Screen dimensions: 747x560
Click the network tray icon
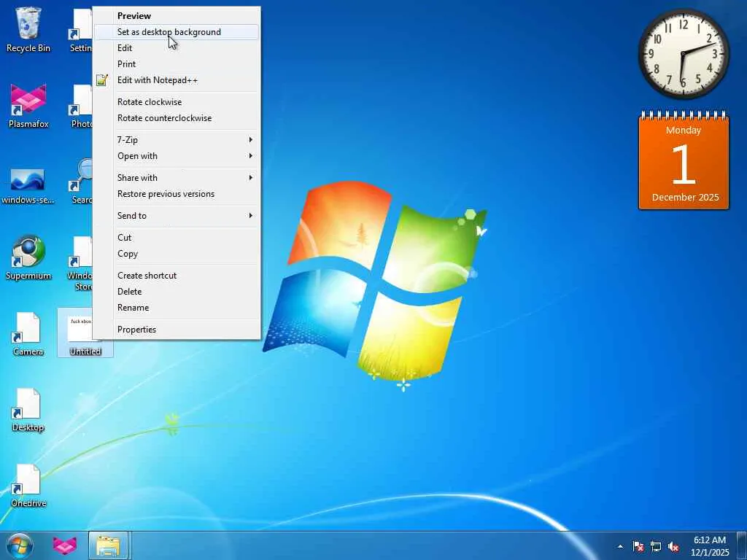[656, 547]
